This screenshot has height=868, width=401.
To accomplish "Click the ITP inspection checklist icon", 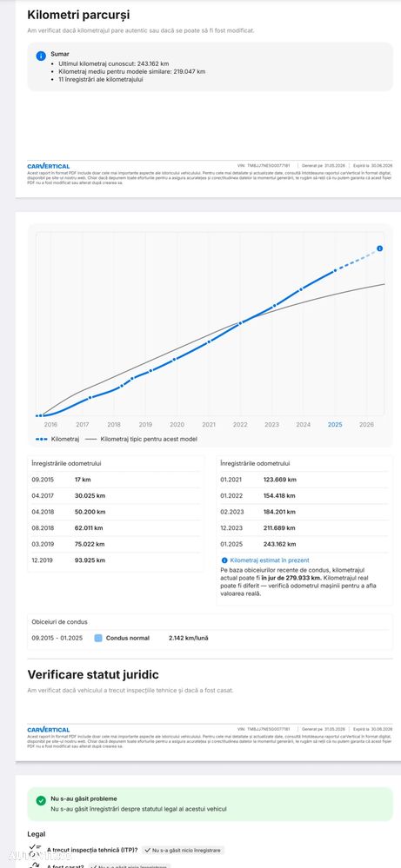I will point(35,849).
